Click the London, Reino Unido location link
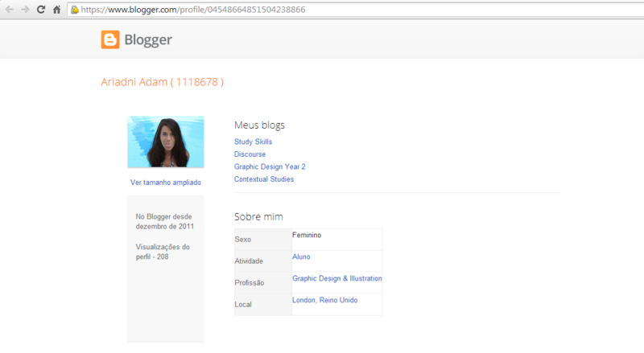 click(x=325, y=300)
